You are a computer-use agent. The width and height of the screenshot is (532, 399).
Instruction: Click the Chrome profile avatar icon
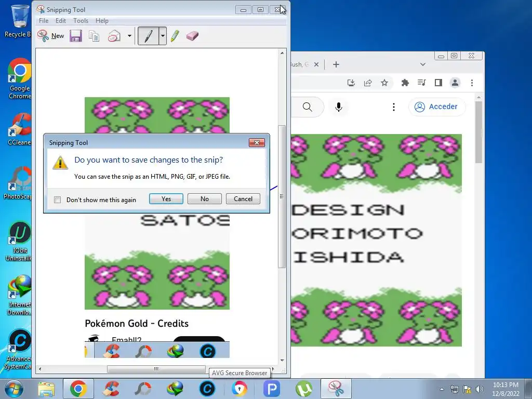455,83
